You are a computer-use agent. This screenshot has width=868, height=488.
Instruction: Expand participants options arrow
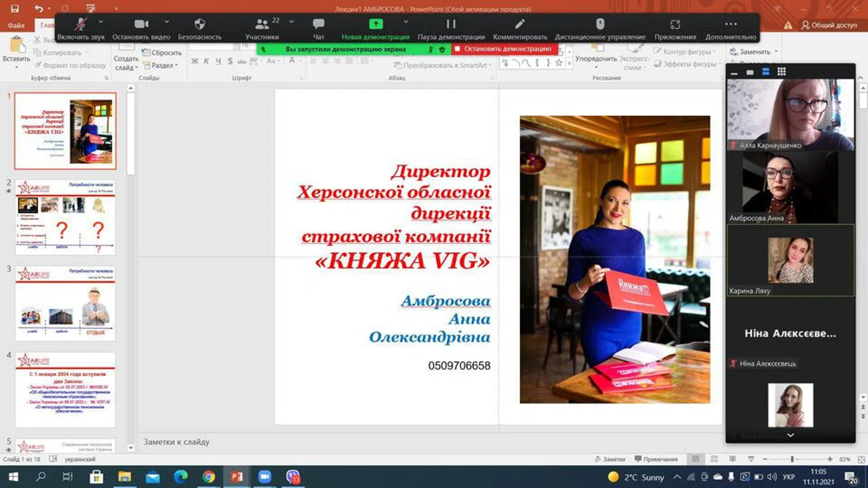292,22
